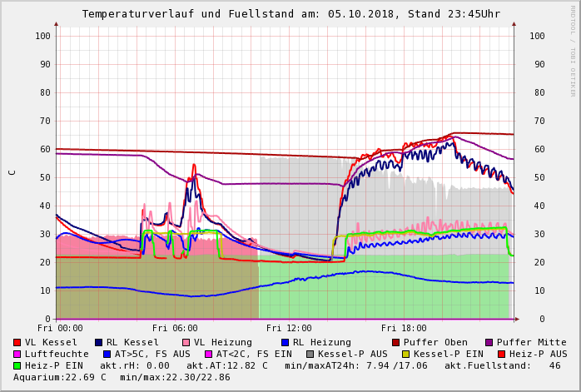Select the Fri 18:00 time axis label
The image size is (581, 392).
(x=404, y=329)
